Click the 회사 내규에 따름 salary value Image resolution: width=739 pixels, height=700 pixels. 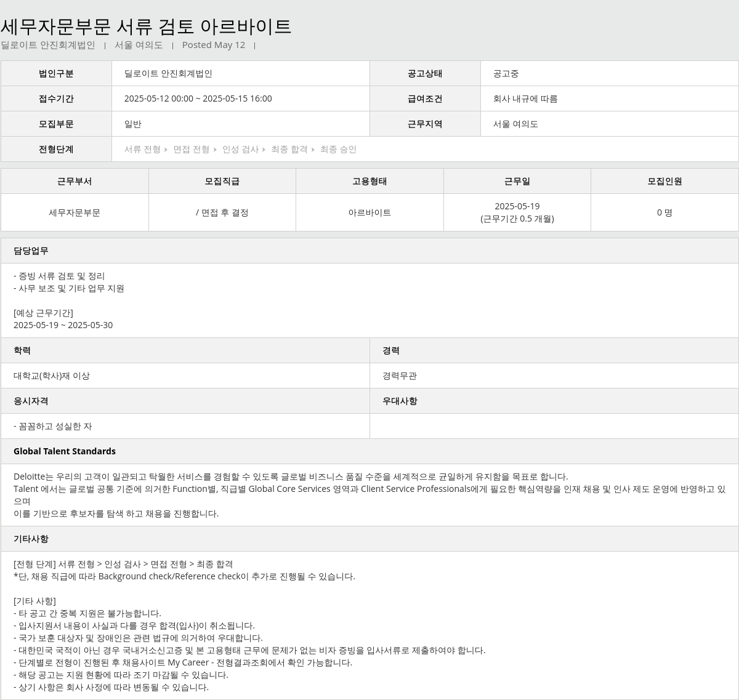(x=525, y=99)
